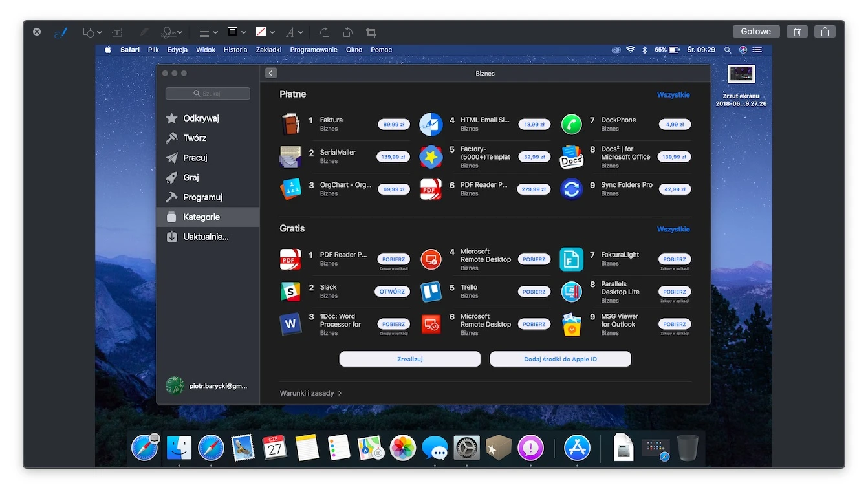Buy Faktura for 89,99 zł

coord(393,124)
